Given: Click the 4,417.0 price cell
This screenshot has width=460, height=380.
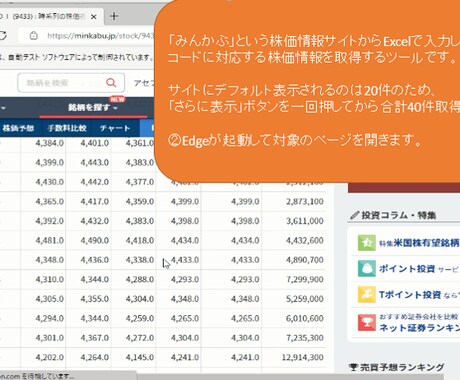Looking at the screenshot, I should (x=95, y=201).
